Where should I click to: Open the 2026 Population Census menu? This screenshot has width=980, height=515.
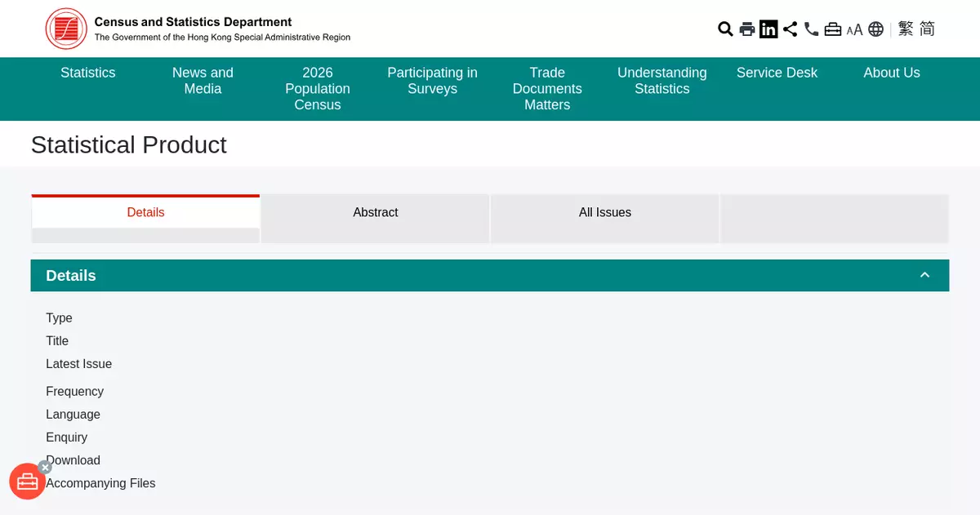[318, 88]
